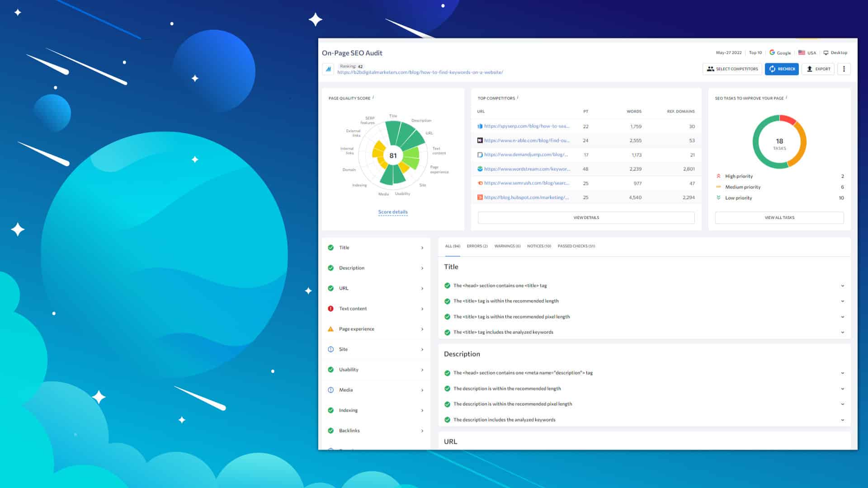Click the red error icon on Text content

(330, 309)
